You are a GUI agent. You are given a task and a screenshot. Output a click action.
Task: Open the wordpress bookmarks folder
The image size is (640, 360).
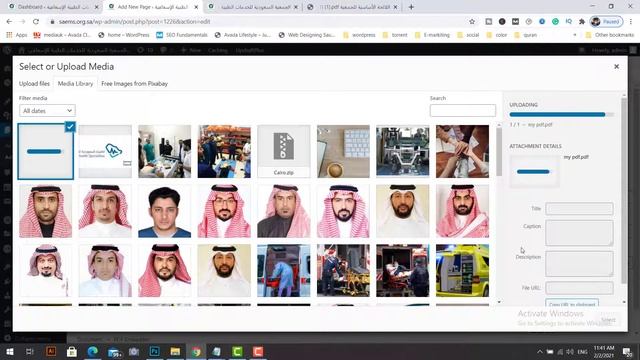pos(359,35)
